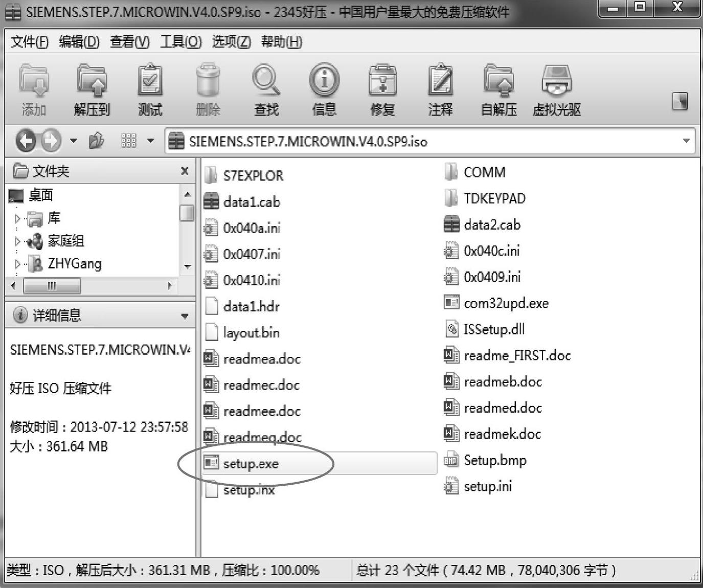The image size is (703, 588).
Task: Open the 选项(Z) menu
Action: click(x=231, y=42)
